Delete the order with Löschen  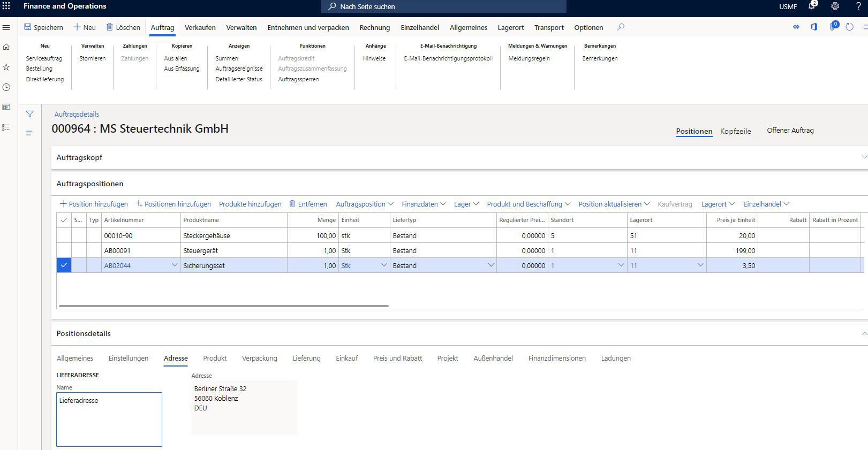(123, 27)
